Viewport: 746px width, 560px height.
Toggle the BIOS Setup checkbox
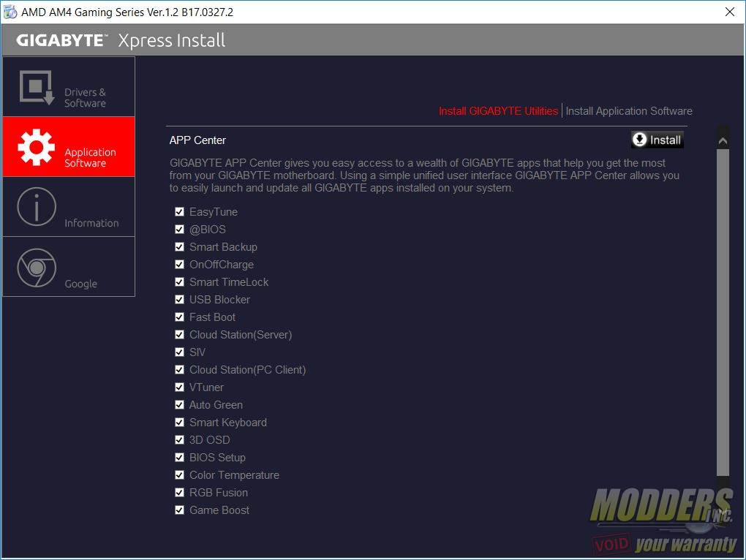point(179,458)
